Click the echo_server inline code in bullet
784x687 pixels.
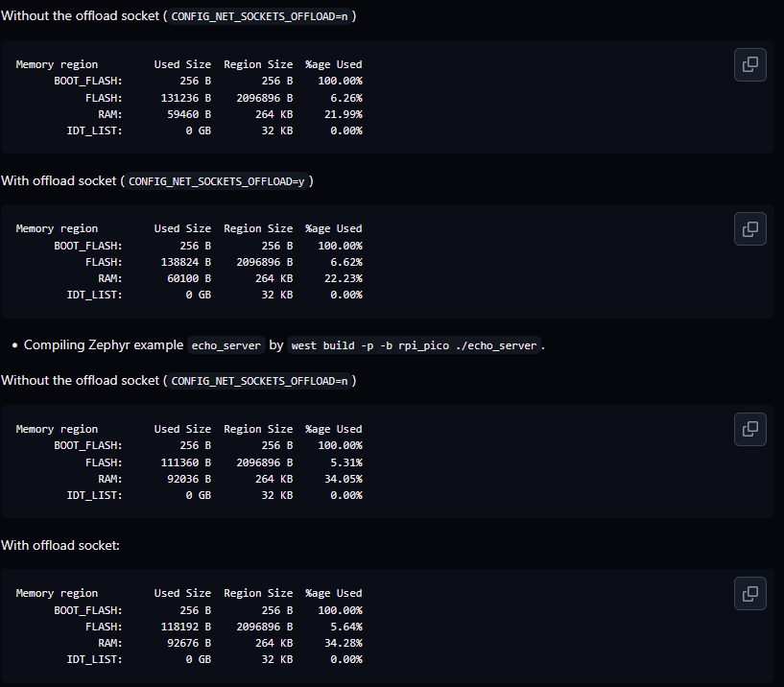click(226, 345)
